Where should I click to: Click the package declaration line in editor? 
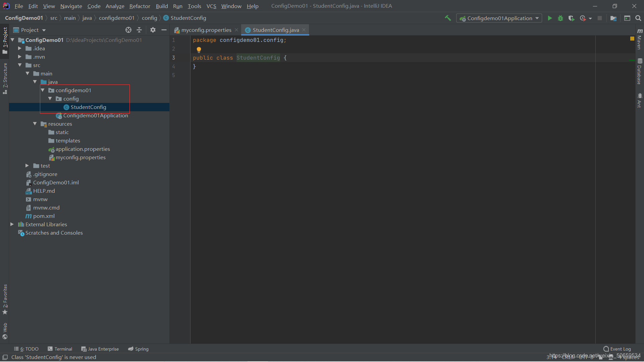point(239,40)
